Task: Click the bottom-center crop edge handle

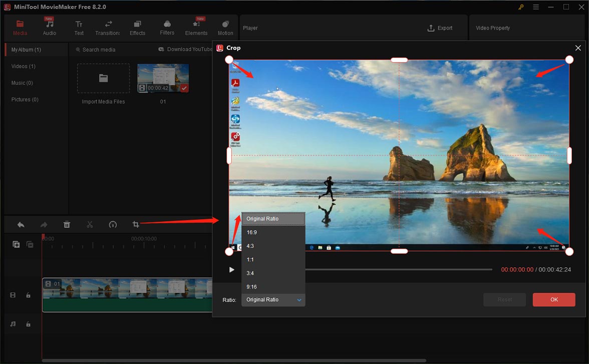Action: 399,251
